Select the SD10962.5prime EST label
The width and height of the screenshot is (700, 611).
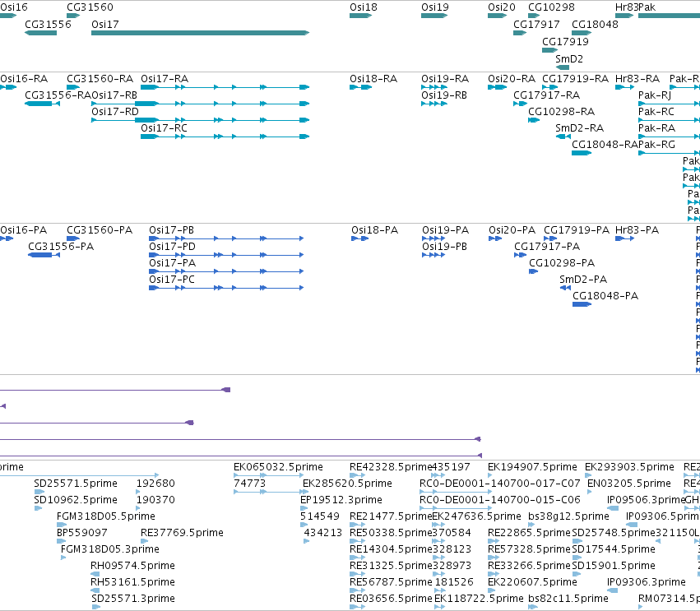click(x=76, y=500)
